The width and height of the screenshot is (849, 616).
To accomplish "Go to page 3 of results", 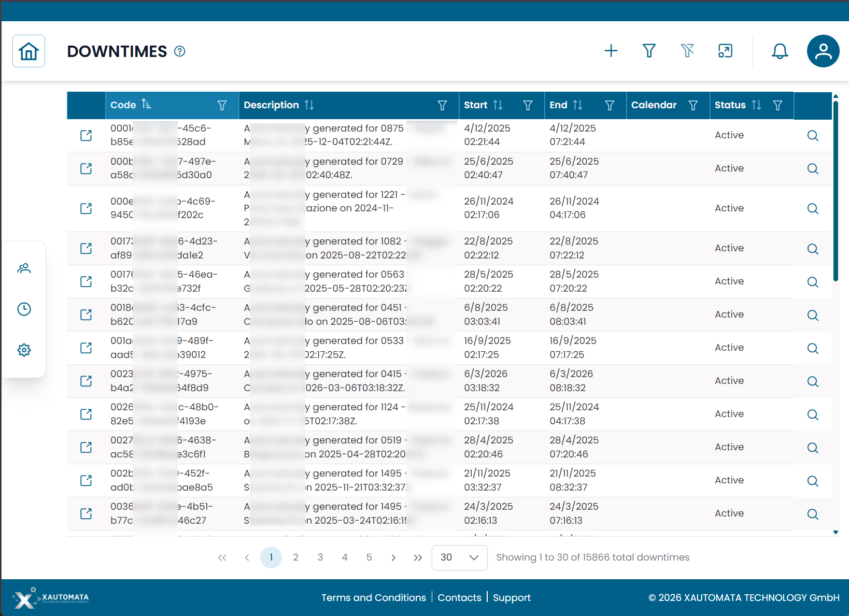I will 320,557.
